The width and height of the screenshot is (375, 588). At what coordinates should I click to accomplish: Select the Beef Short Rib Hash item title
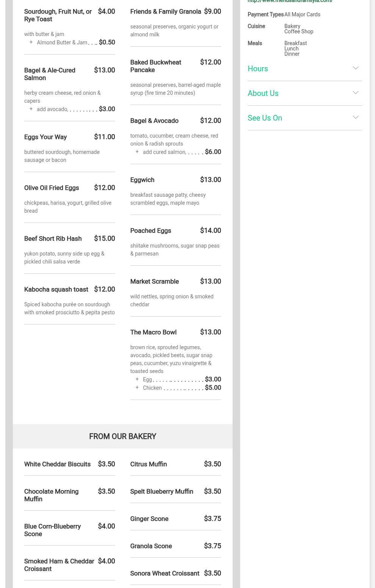coord(53,238)
